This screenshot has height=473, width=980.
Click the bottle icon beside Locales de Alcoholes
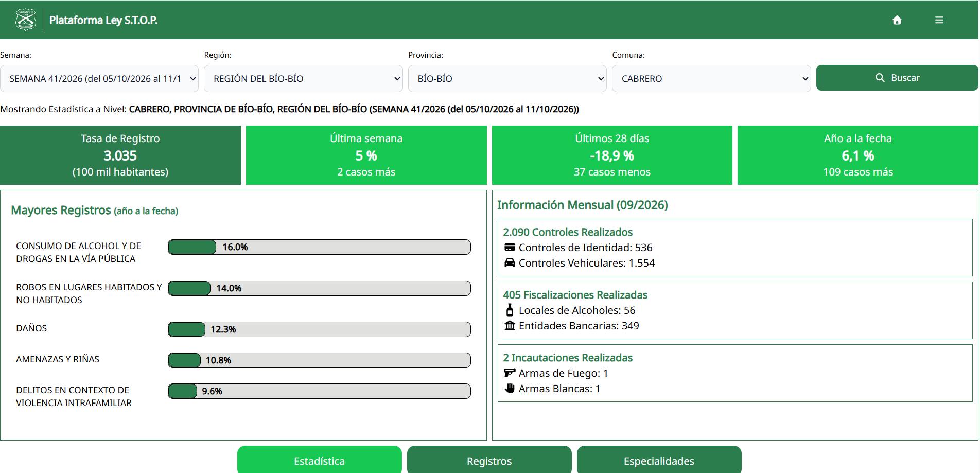[x=510, y=310]
